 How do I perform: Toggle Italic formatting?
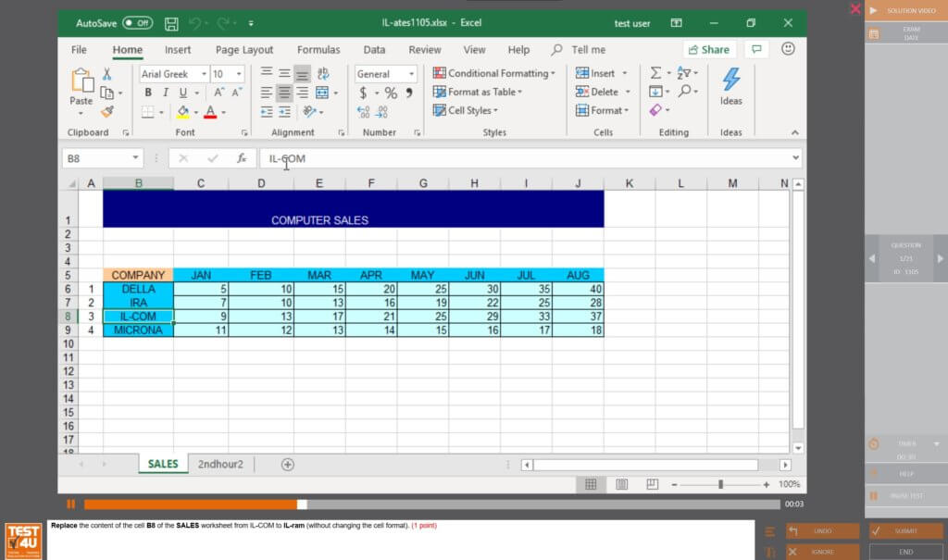(x=166, y=93)
